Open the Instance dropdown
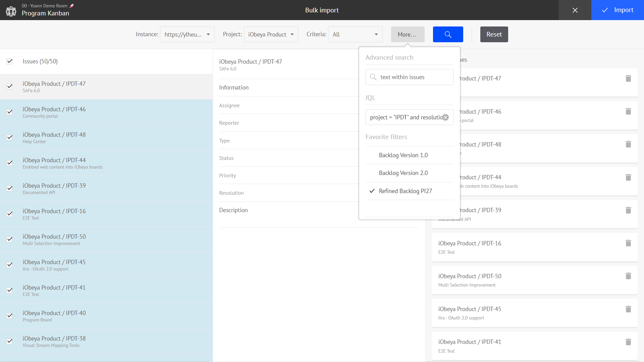 pos(187,34)
